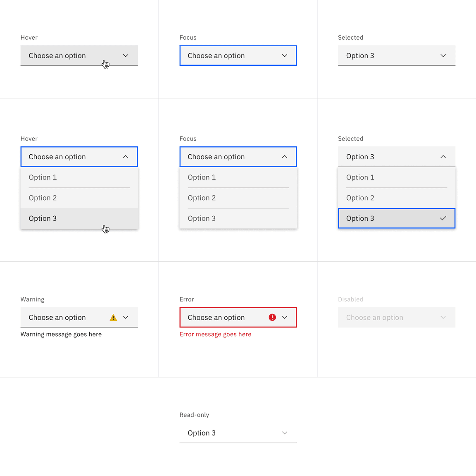This screenshot has height=476, width=476.
Task: Select Option 2 in the Focus open menu
Action: pos(202,198)
